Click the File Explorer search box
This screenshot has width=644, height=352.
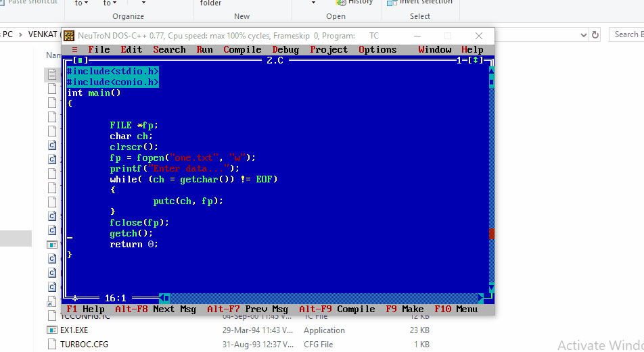click(627, 34)
